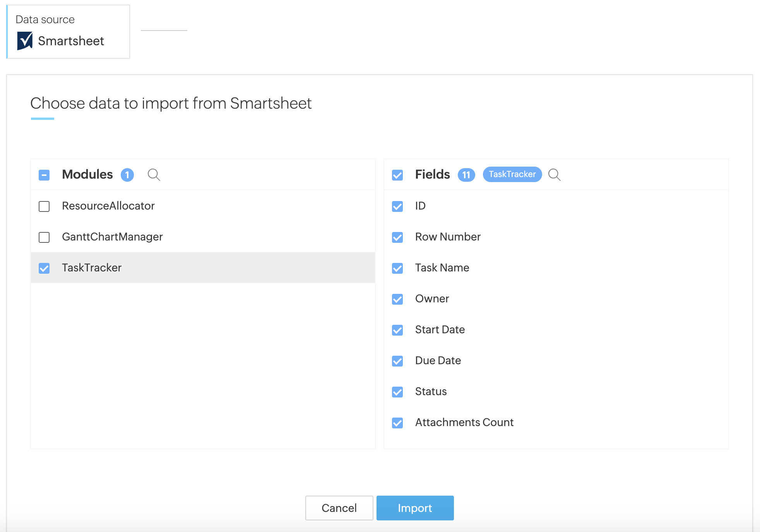Select the Smartsheet data source step

click(68, 32)
